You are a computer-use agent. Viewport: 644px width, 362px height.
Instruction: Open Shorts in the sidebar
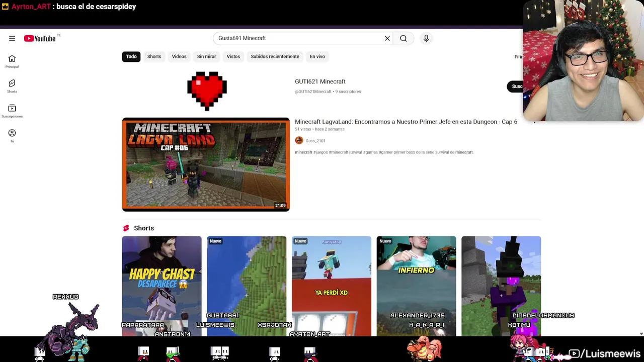coord(12,86)
